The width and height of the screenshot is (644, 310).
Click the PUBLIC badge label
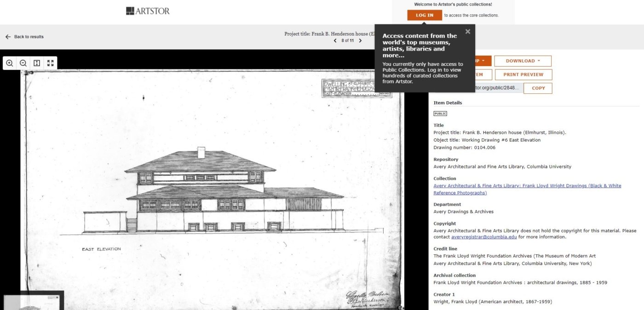[440, 114]
